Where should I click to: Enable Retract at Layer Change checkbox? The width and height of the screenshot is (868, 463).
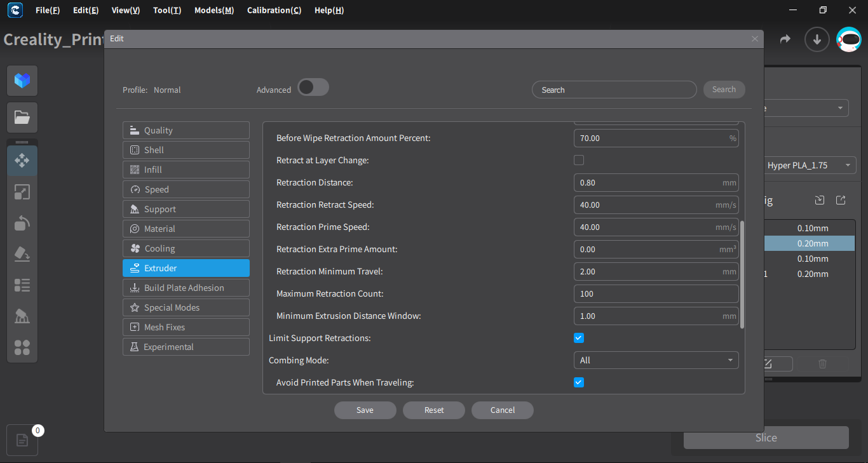click(x=579, y=160)
